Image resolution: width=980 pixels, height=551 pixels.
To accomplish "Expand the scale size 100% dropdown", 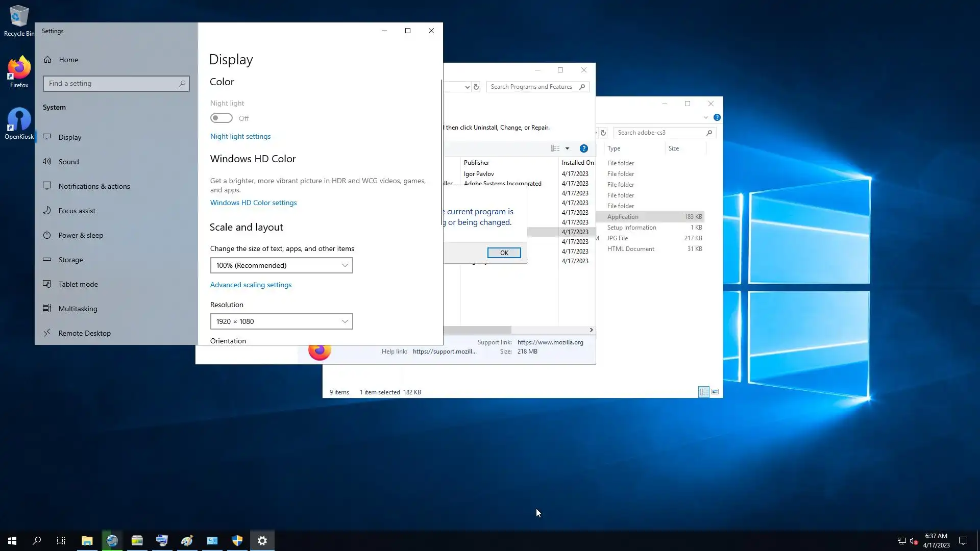I will pos(281,265).
